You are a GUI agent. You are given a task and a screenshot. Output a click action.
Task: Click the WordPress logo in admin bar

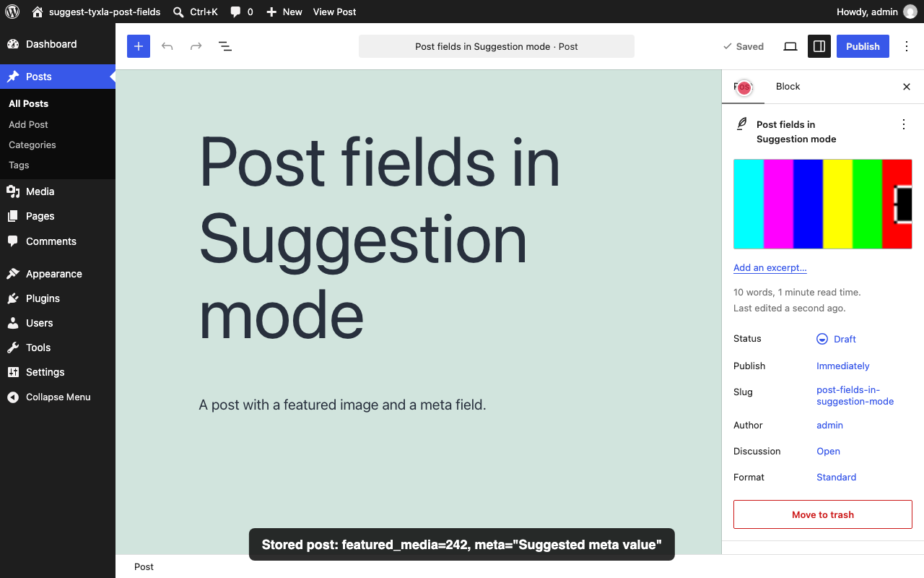coord(12,12)
